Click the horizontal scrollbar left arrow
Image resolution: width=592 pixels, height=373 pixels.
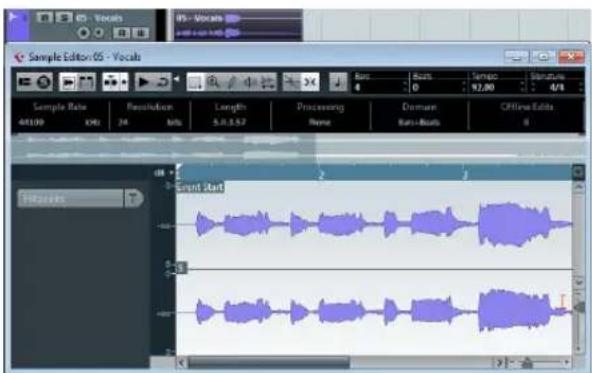pos(182,362)
